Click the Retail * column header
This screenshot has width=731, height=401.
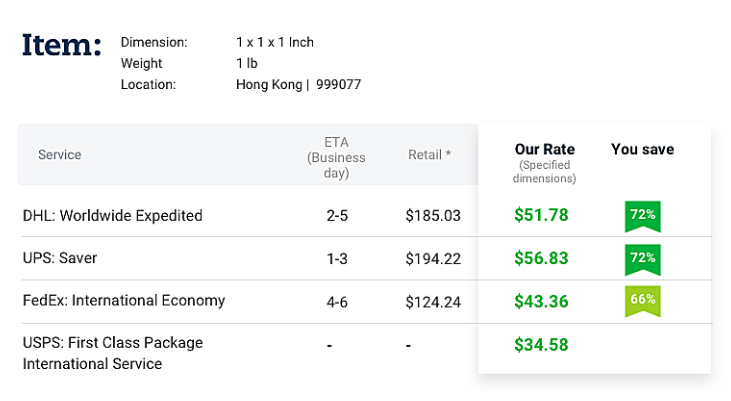click(429, 155)
